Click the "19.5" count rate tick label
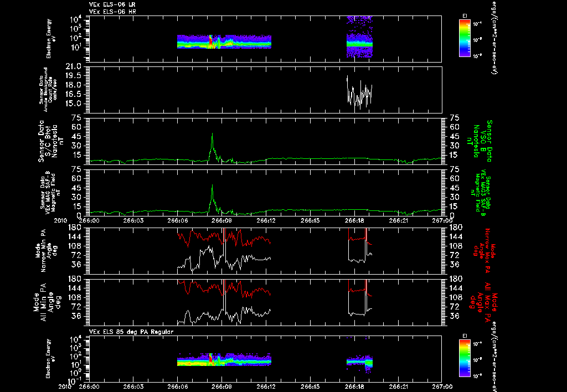This screenshot has width=567, height=392. (x=74, y=76)
